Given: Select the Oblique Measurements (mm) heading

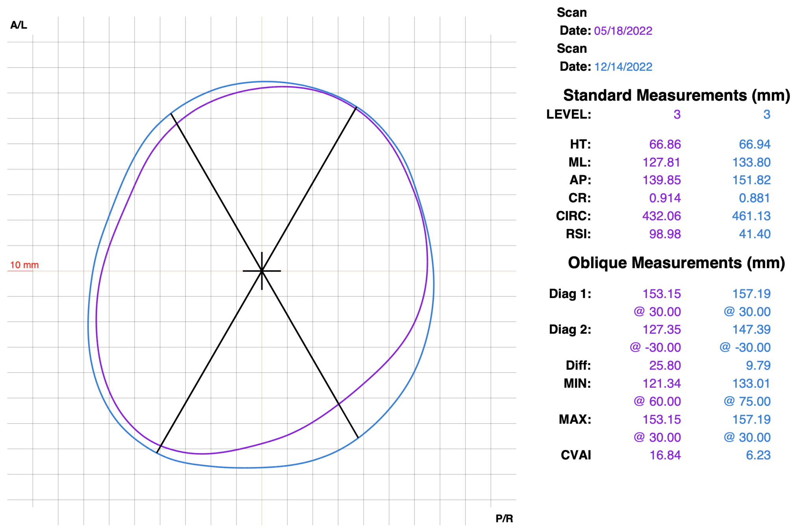Looking at the screenshot, I should [676, 263].
